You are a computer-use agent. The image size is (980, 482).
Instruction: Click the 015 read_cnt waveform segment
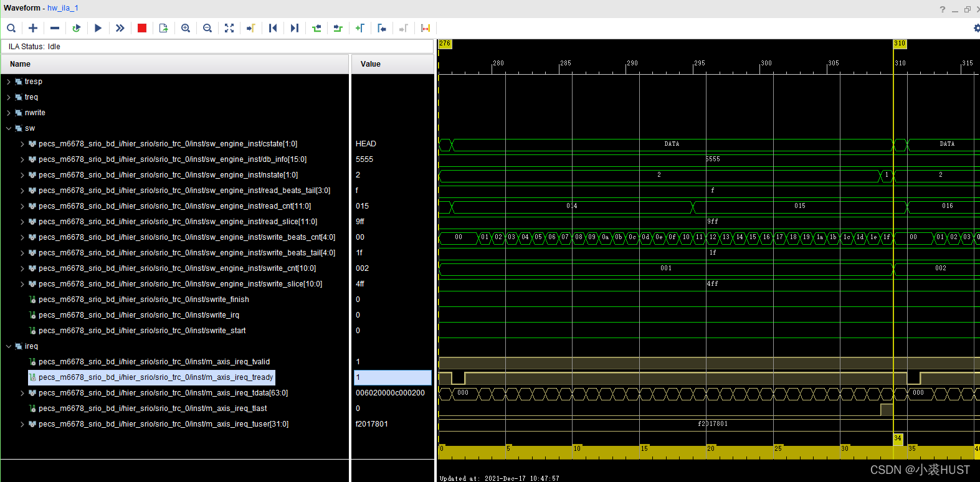pos(799,206)
